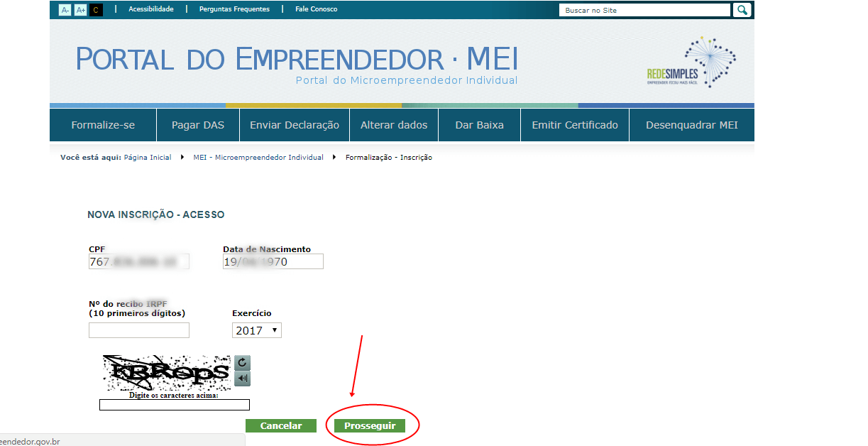
Task: Refresh the captcha image
Action: 243,363
